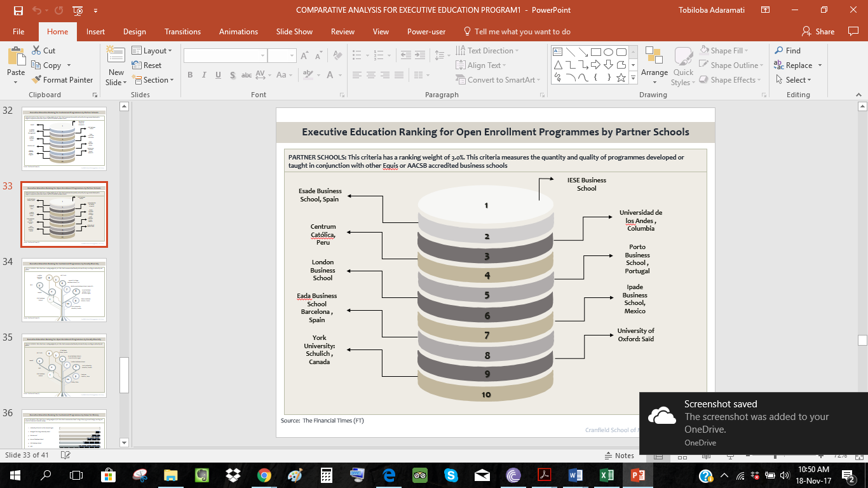Screen dimensions: 868x488
Task: Switch to the Insert tab
Action: click(x=96, y=31)
